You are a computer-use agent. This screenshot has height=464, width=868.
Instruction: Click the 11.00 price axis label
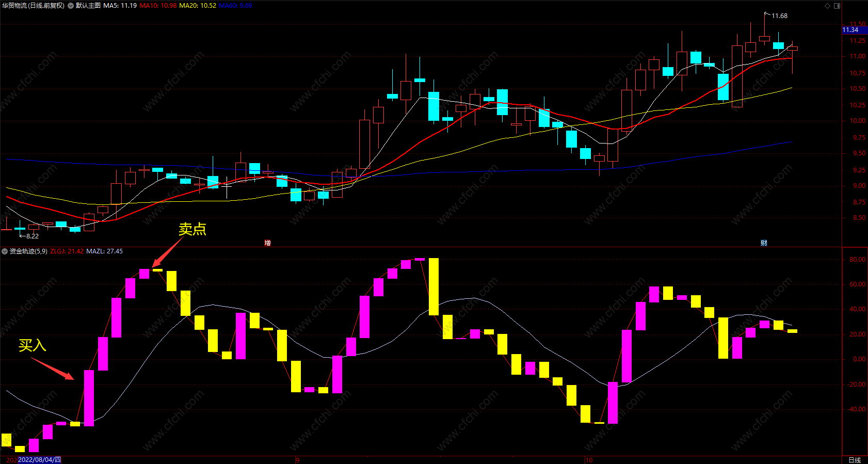pos(858,56)
